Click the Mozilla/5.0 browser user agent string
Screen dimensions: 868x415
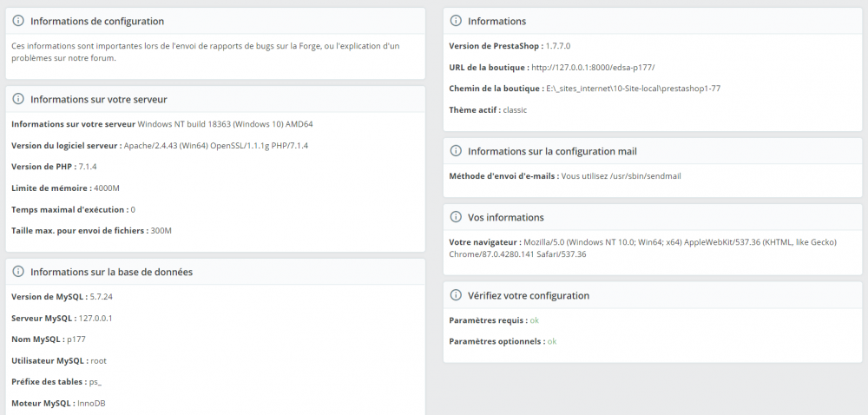point(642,248)
